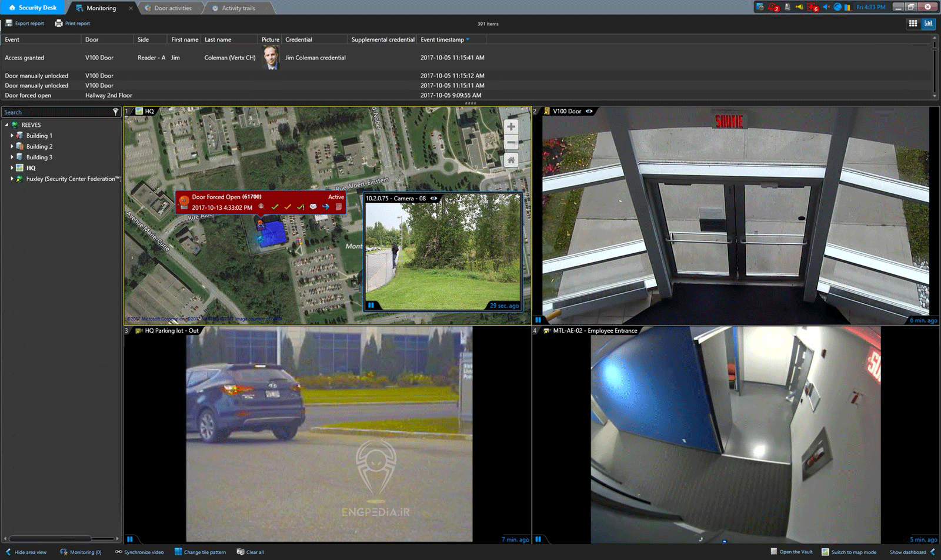Acknowledge the Door Forced Open alarm with green checkmark
Image resolution: width=941 pixels, height=560 pixels.
[276, 206]
